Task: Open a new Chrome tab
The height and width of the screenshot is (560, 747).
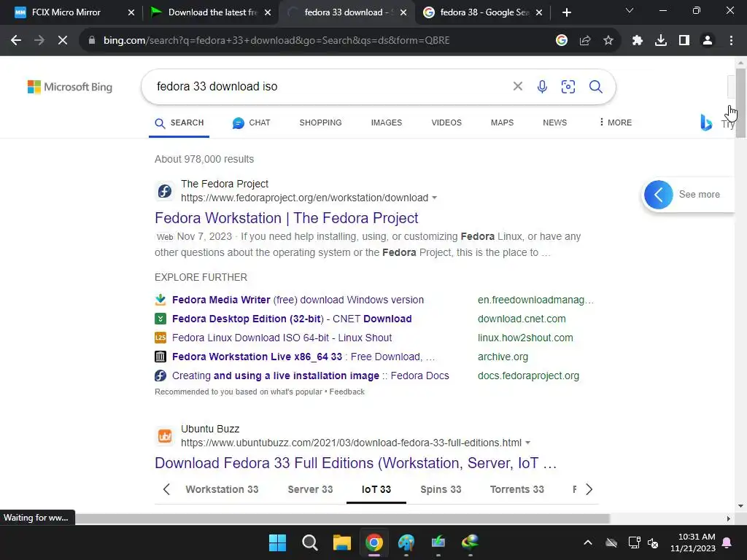Action: [566, 12]
